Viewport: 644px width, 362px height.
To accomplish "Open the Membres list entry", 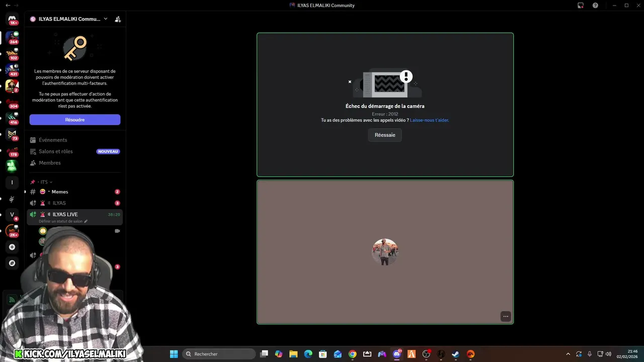I will [x=74, y=163].
